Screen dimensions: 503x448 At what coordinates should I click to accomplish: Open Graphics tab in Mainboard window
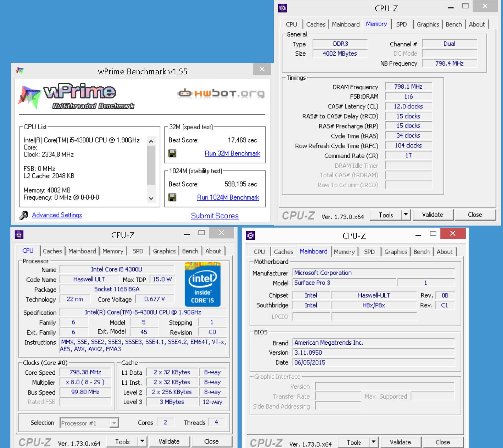coord(395,252)
